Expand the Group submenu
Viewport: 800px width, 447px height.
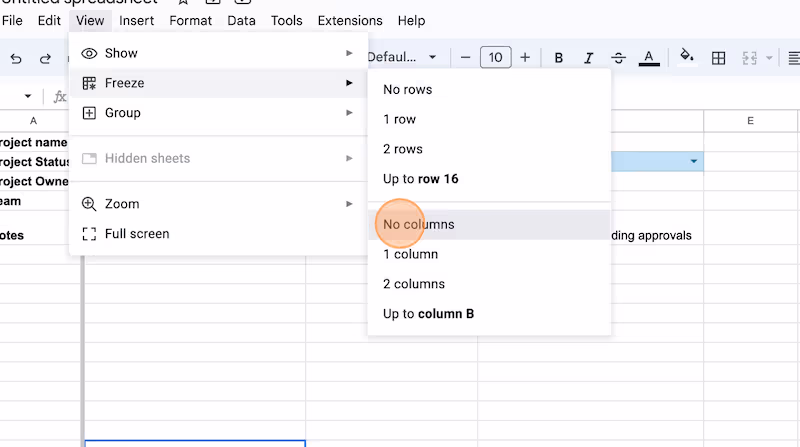click(218, 113)
